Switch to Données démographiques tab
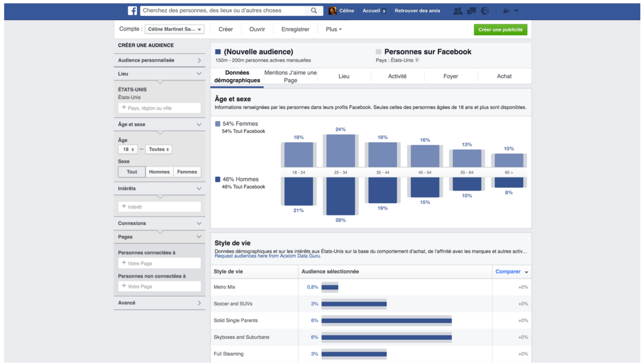Image resolution: width=642 pixels, height=364 pixels. pyautogui.click(x=237, y=77)
